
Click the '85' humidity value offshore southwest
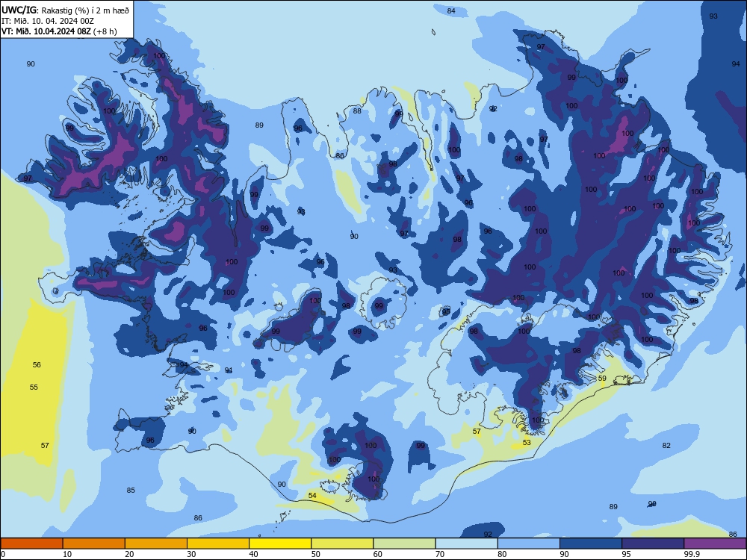[x=131, y=490]
